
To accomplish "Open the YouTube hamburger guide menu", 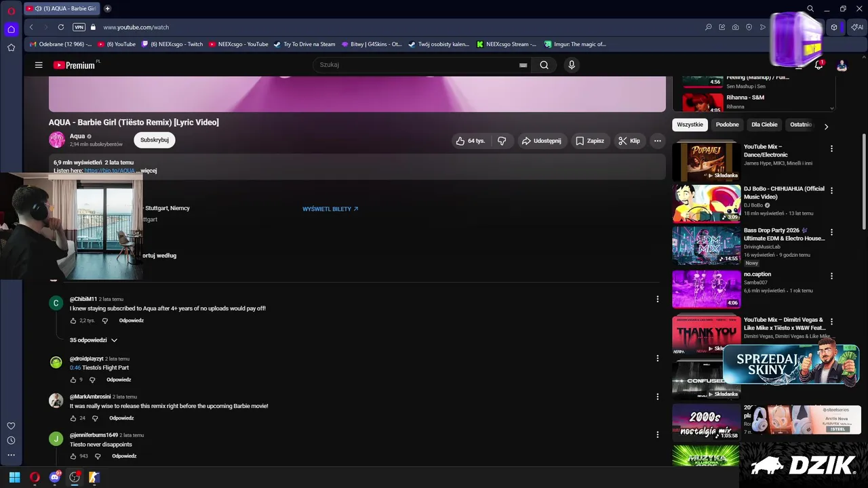I will coord(39,65).
